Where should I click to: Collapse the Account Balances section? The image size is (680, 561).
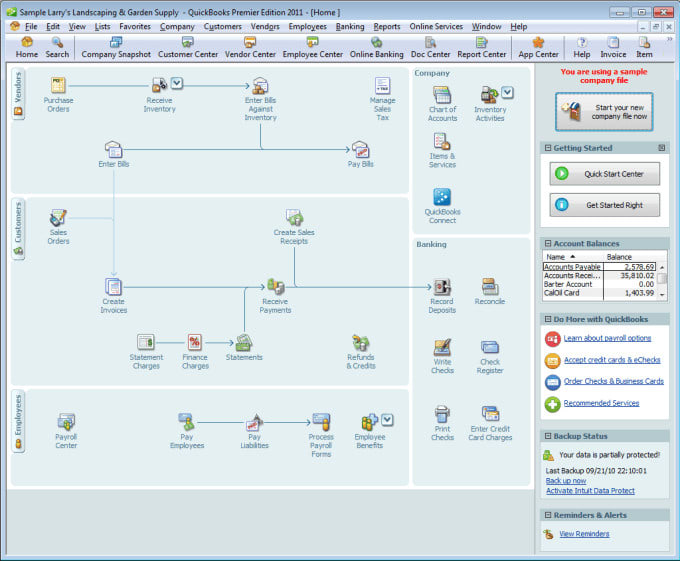point(548,243)
